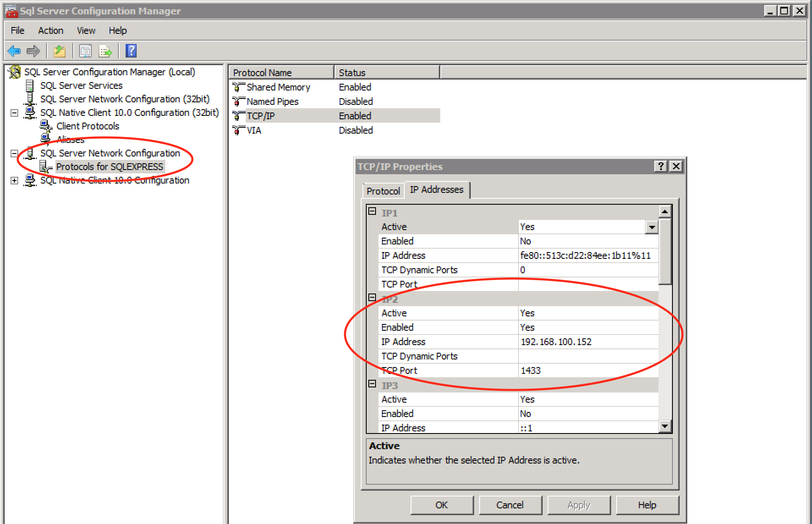Select SQL Server Network Configuration (32bit) item
This screenshot has width=812, height=524.
125,99
